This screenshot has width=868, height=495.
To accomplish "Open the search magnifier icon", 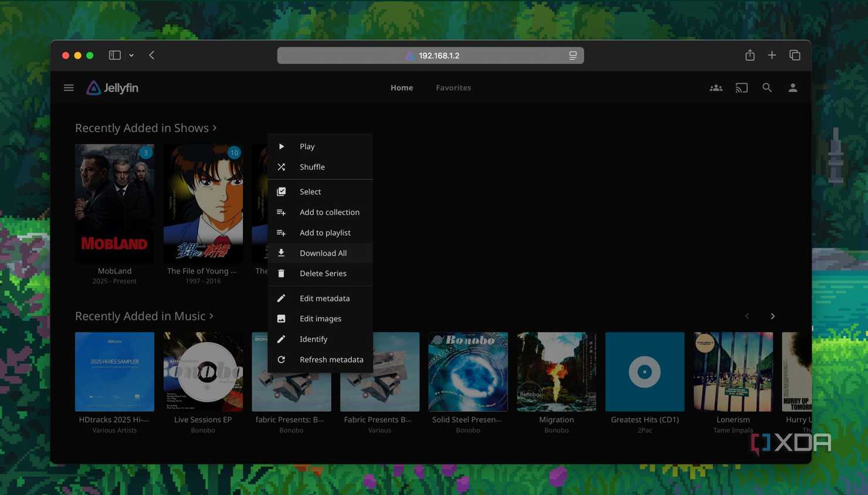I will coord(767,88).
